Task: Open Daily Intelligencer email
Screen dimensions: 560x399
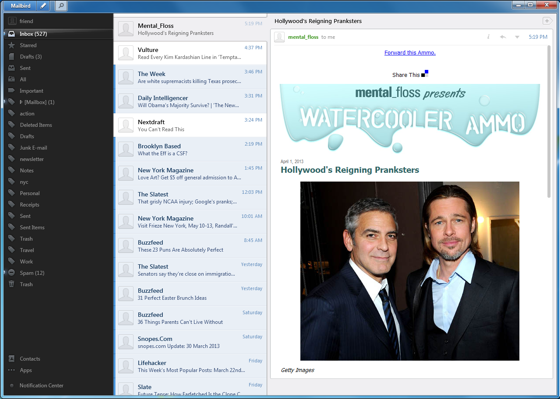Action: pyautogui.click(x=190, y=101)
